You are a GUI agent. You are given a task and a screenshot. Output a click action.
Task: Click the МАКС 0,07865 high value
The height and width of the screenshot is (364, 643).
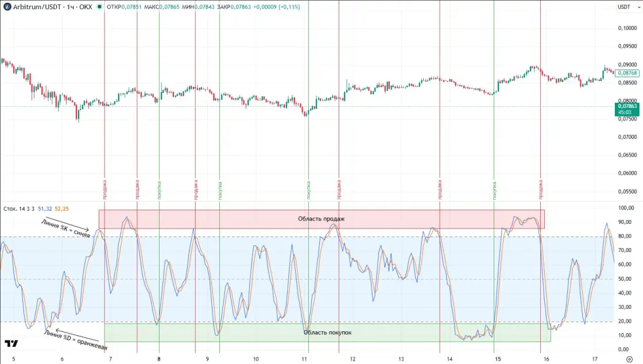coord(161,7)
